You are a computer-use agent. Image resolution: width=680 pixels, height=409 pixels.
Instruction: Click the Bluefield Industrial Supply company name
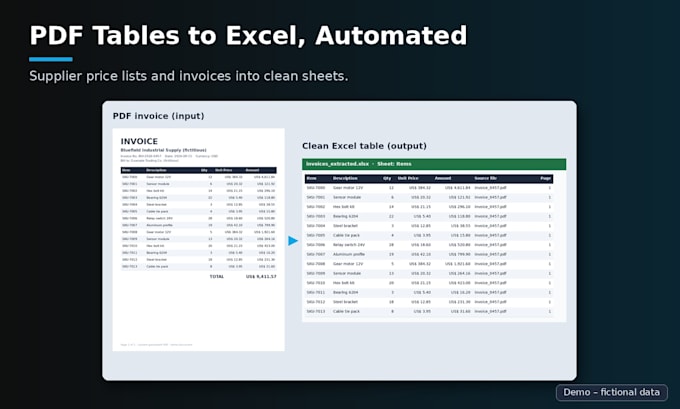[x=163, y=150]
